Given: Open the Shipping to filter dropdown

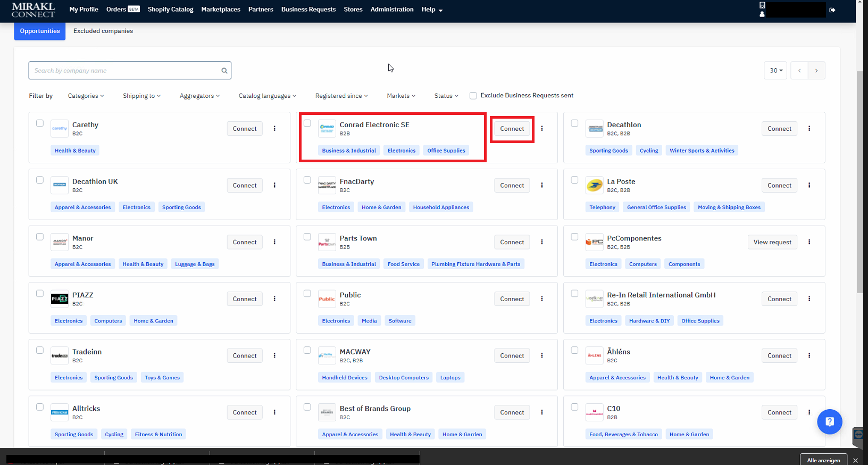Looking at the screenshot, I should click(x=141, y=96).
